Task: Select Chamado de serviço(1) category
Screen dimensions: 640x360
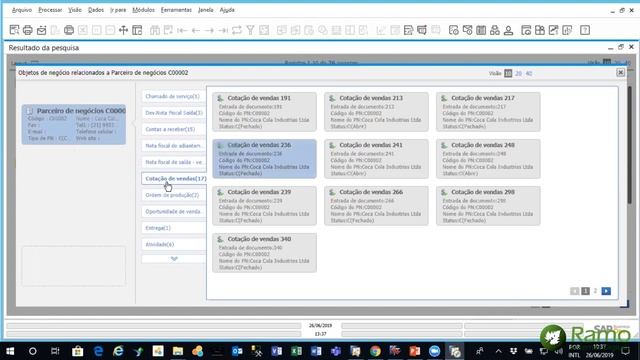Action: [174, 96]
